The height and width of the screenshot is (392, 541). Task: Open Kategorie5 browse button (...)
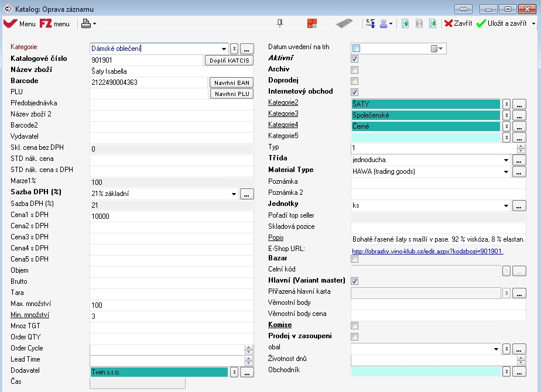click(x=519, y=137)
